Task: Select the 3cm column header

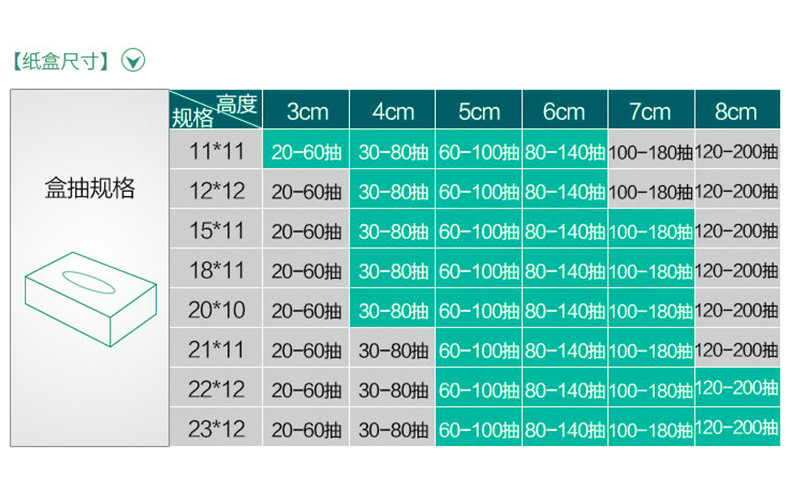Action: tap(305, 109)
